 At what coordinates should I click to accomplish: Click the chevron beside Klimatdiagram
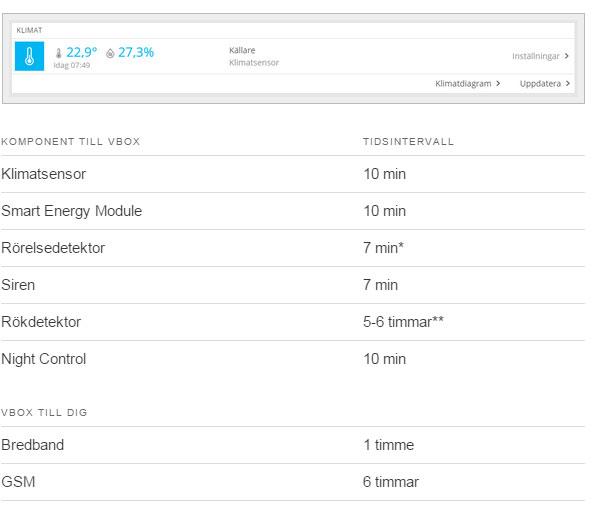pyautogui.click(x=498, y=83)
